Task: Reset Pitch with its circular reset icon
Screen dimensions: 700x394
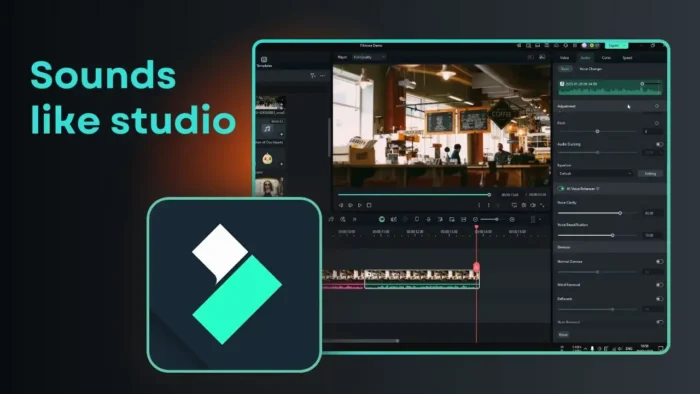Action: [x=657, y=123]
